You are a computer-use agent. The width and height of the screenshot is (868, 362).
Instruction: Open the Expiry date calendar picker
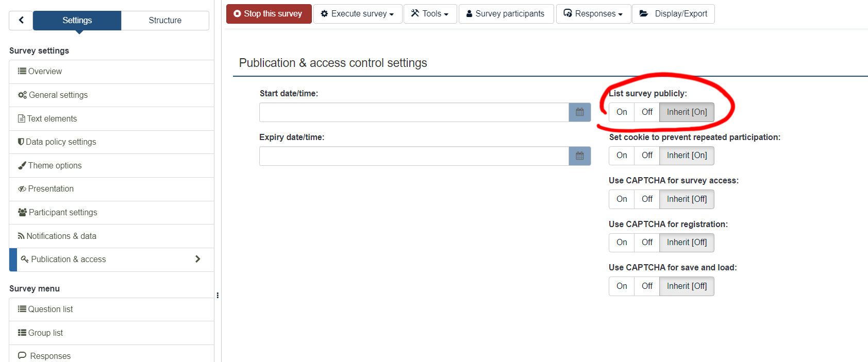579,156
